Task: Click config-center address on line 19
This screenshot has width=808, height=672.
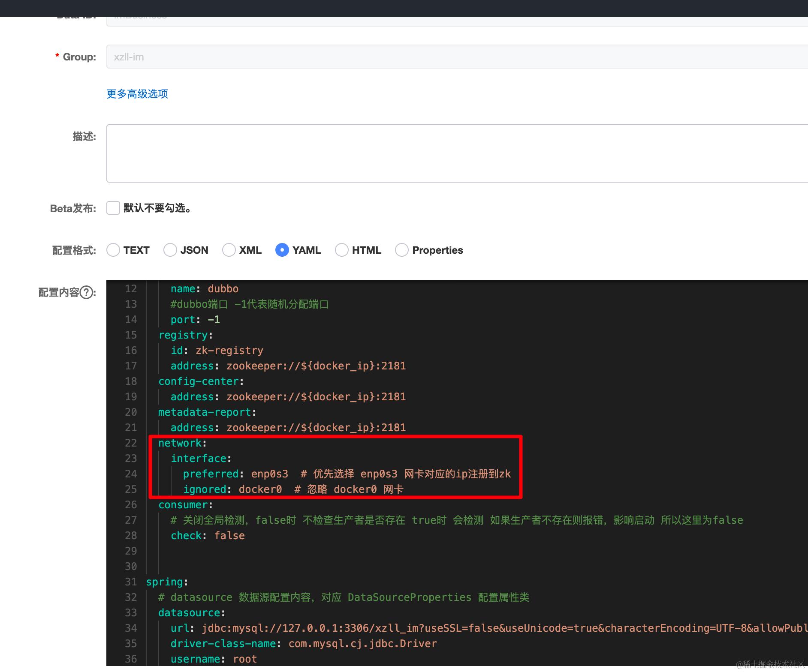Action: (x=288, y=397)
